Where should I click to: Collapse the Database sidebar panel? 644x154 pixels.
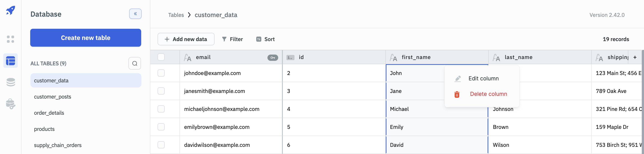tap(135, 14)
